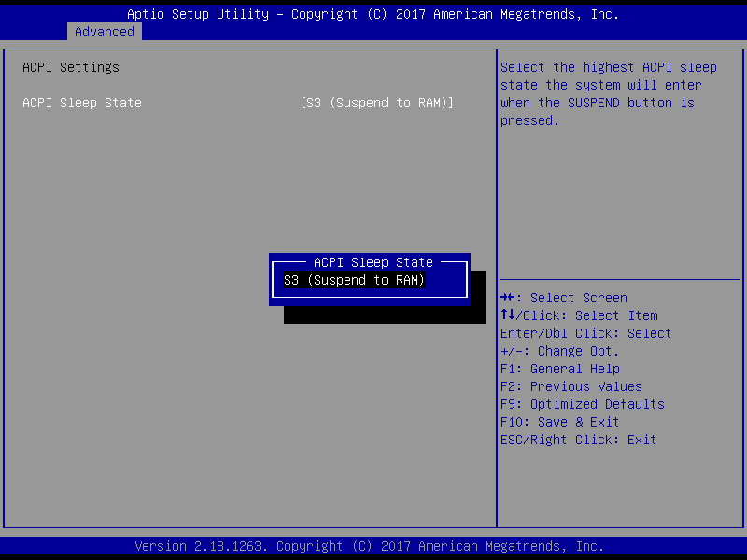Click the +/-: Change Opt. hint
Screen dimensions: 747x560
pos(559,351)
